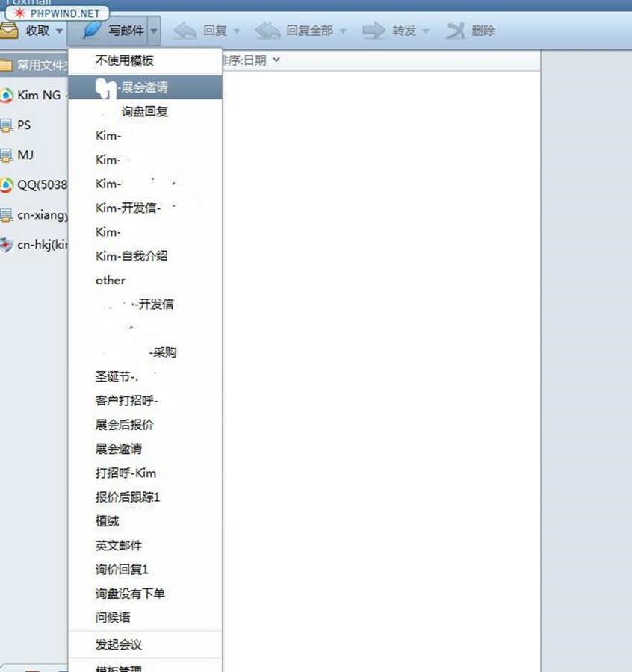Screen dimensions: 632x672
Task: Choose 不使用模板 from template menu
Action: [x=124, y=60]
